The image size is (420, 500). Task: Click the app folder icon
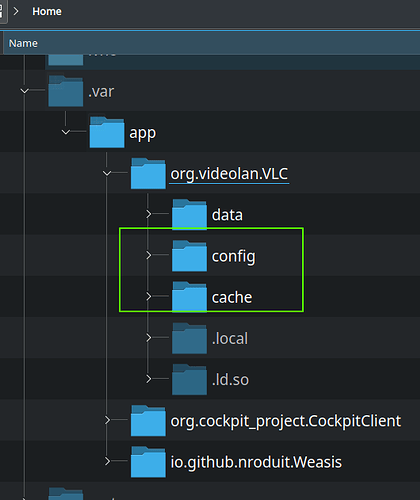coord(107,132)
